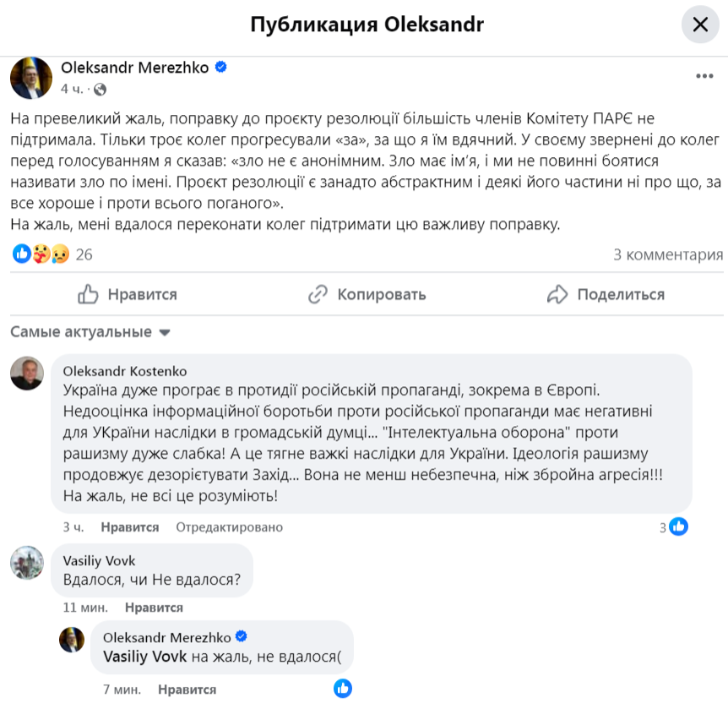728x709 pixels.
Task: Close the publication dialog with X
Action: pos(700,25)
